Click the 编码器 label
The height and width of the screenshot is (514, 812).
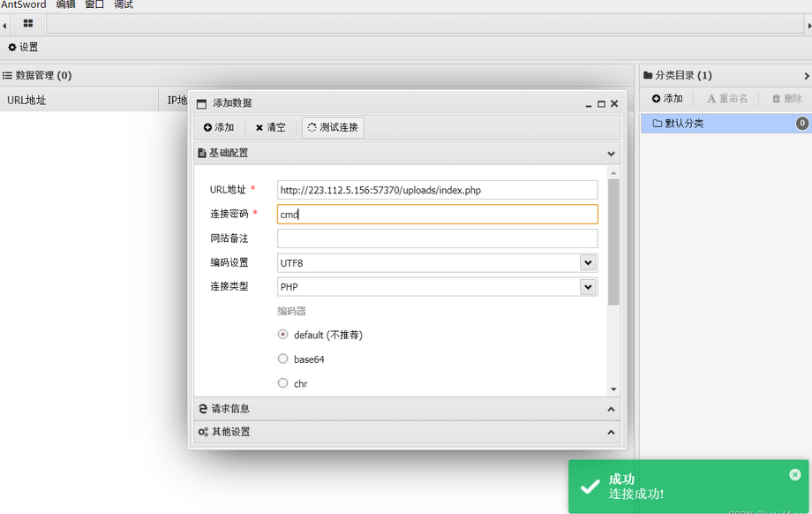click(291, 311)
